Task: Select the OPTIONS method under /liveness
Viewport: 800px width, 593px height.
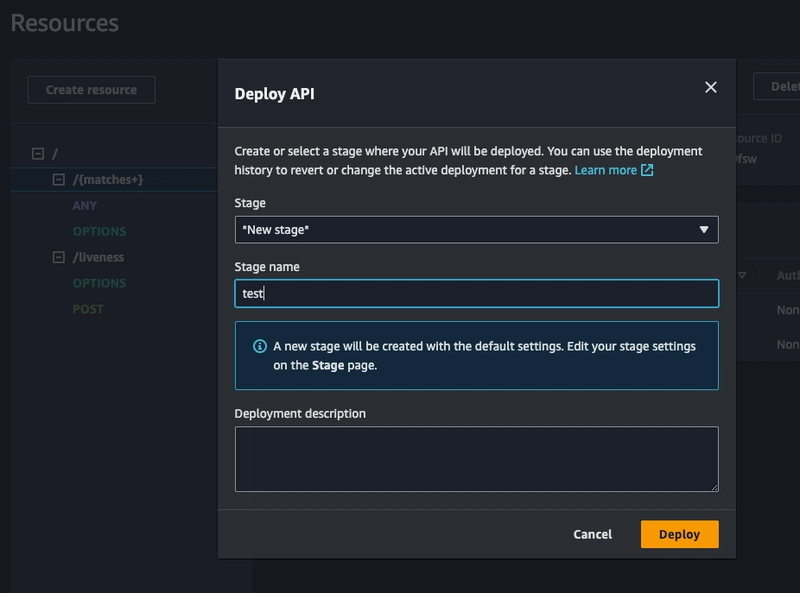Action: pyautogui.click(x=99, y=283)
